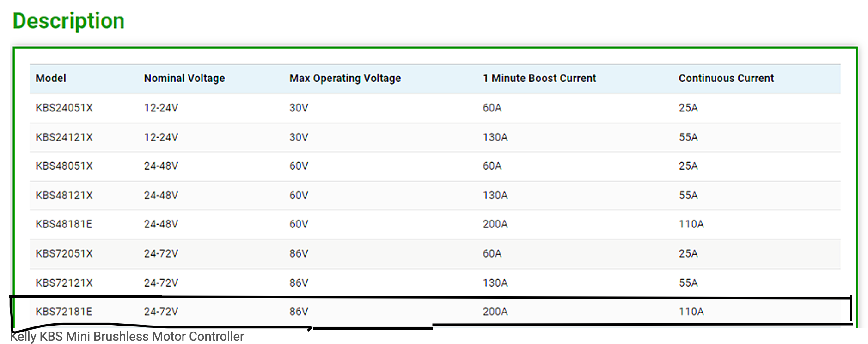This screenshot has height=344, width=868.
Task: Click 55A continuous current for KBS24121X
Action: coord(688,137)
